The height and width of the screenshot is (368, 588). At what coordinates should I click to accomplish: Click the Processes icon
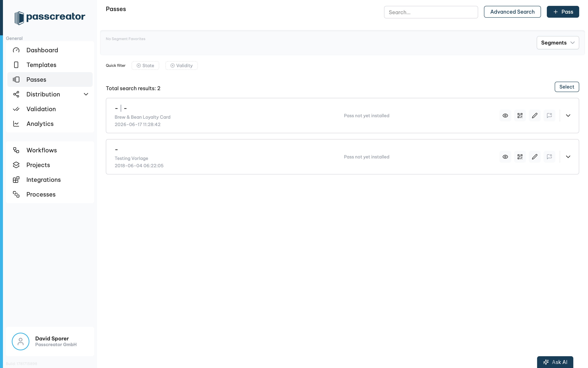(x=16, y=194)
